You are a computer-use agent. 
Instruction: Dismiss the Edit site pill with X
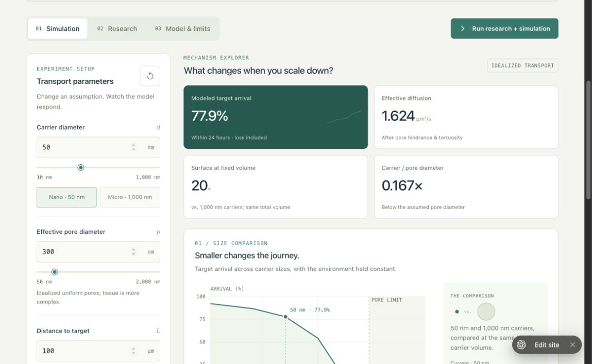click(x=572, y=345)
